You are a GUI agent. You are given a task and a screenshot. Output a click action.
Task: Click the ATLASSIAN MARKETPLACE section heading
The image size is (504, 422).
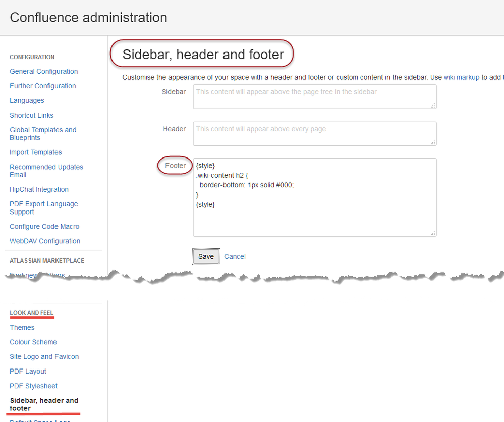(47, 261)
